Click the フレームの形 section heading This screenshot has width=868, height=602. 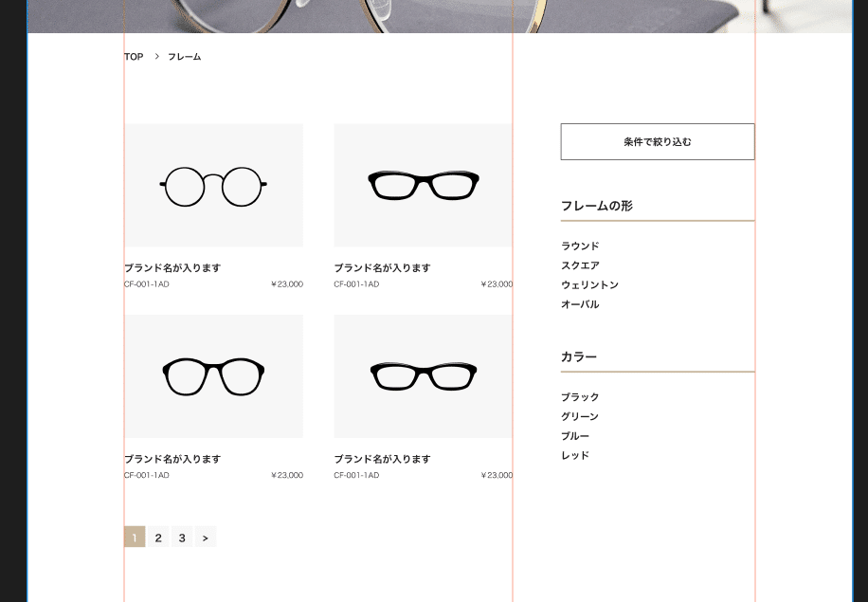pyautogui.click(x=597, y=206)
